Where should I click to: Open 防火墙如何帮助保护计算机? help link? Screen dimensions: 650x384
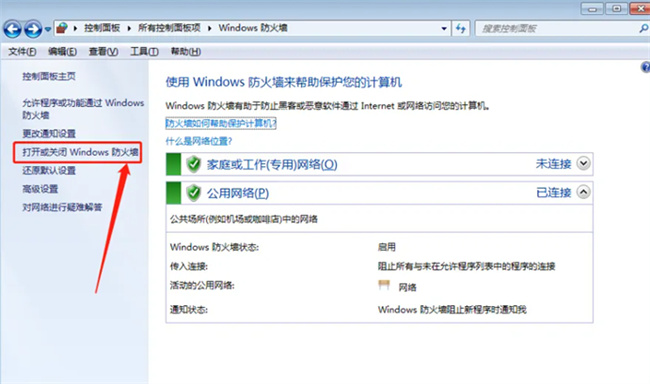[x=221, y=123]
